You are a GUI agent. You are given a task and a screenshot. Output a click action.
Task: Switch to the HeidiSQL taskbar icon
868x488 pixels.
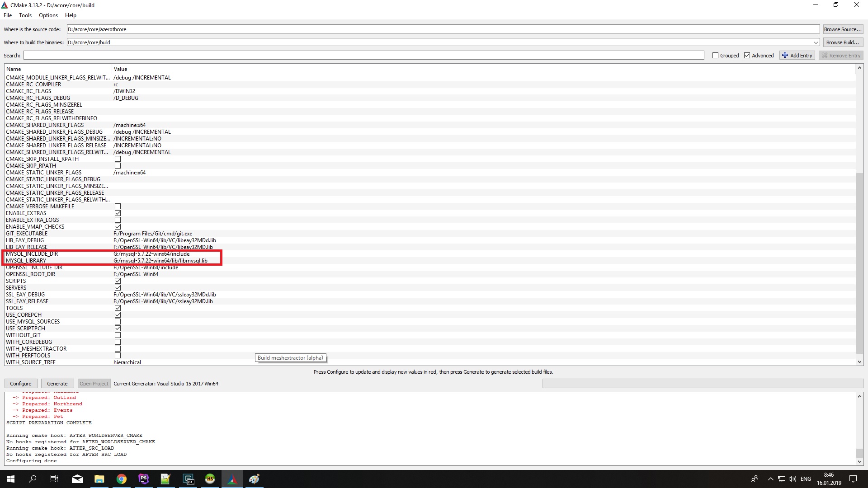(210, 479)
